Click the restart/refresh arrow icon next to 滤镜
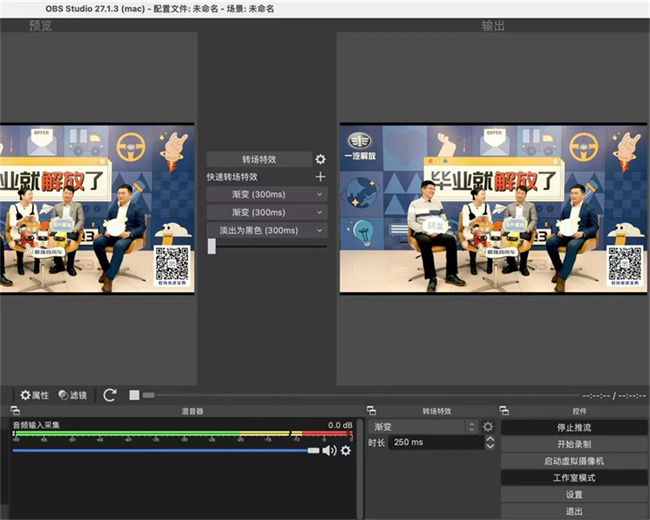The height and width of the screenshot is (520, 650). (110, 395)
